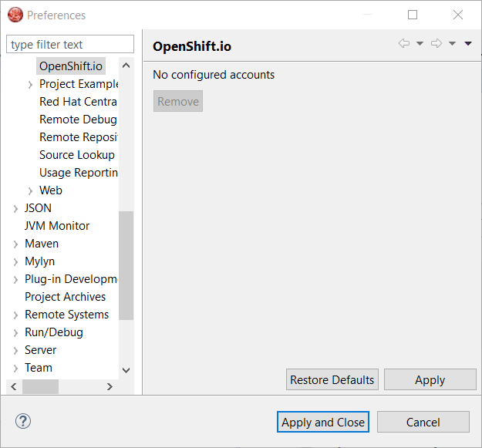Click the Apply button
This screenshot has height=448, width=482.
[430, 379]
